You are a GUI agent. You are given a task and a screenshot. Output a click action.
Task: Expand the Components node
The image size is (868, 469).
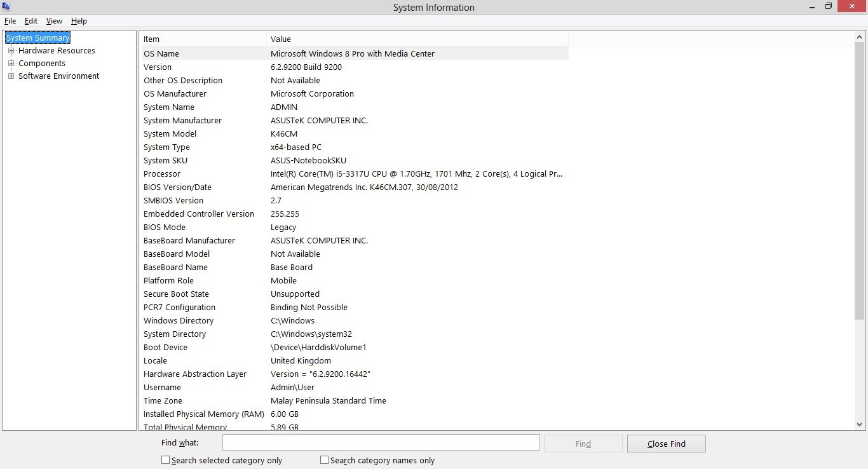coord(11,64)
